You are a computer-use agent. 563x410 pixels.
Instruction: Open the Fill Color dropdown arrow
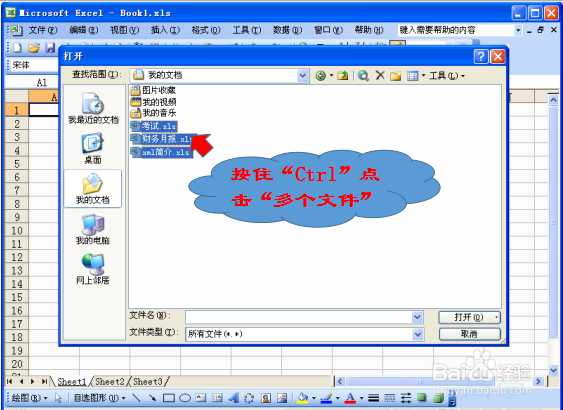click(x=314, y=398)
